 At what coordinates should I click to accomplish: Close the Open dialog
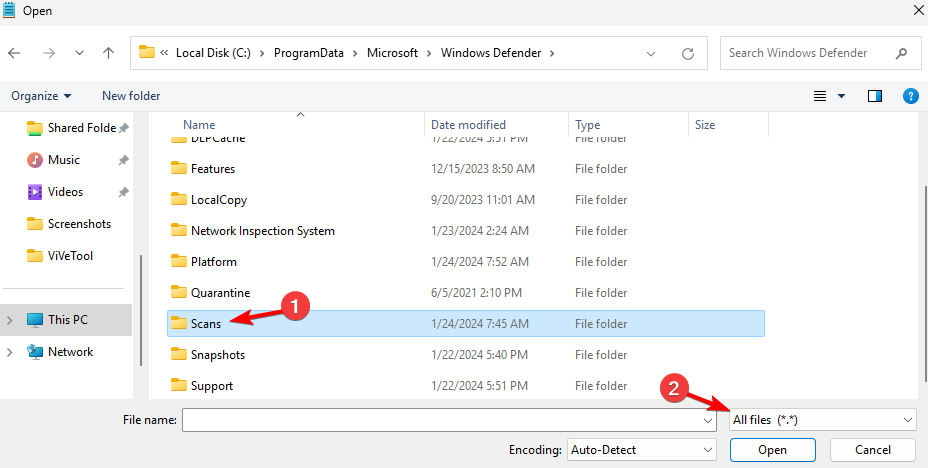[917, 10]
